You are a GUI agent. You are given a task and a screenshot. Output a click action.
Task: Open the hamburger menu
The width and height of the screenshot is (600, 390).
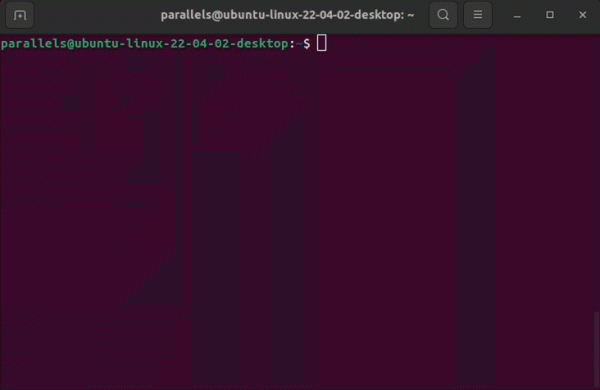478,15
